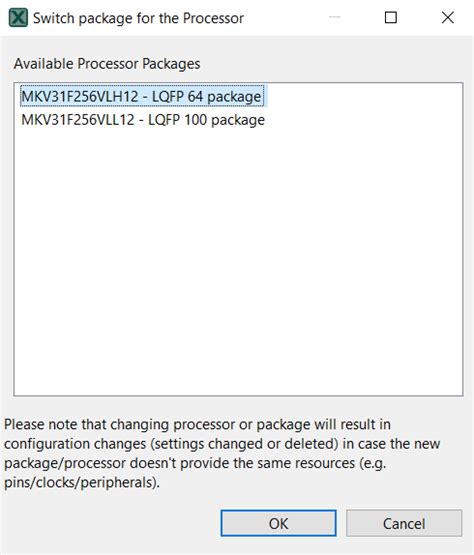
Task: Click the Please note warning paragraph
Action: pos(222,453)
